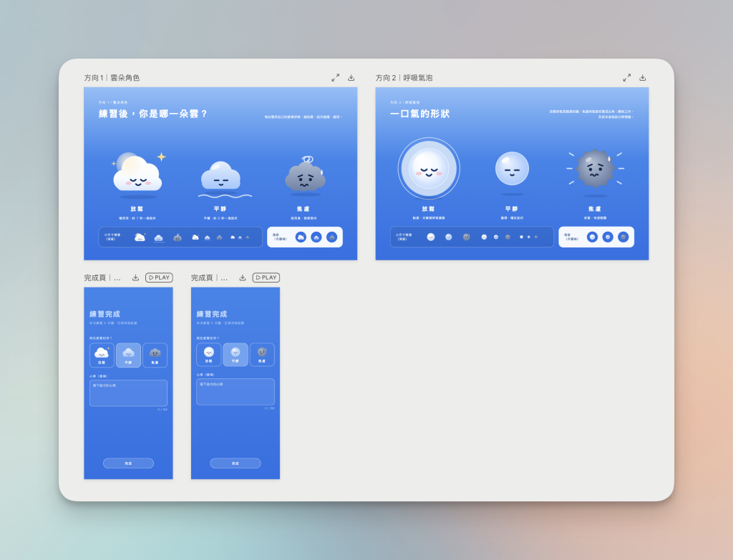Viewport: 733px width, 560px height.
Task: Click the large relaxed bubble with ring
Action: pyautogui.click(x=429, y=168)
